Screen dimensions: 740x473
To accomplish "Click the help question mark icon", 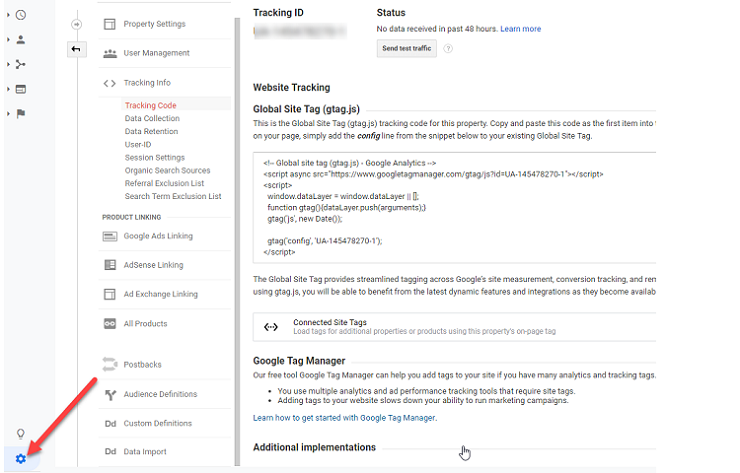I will [448, 49].
